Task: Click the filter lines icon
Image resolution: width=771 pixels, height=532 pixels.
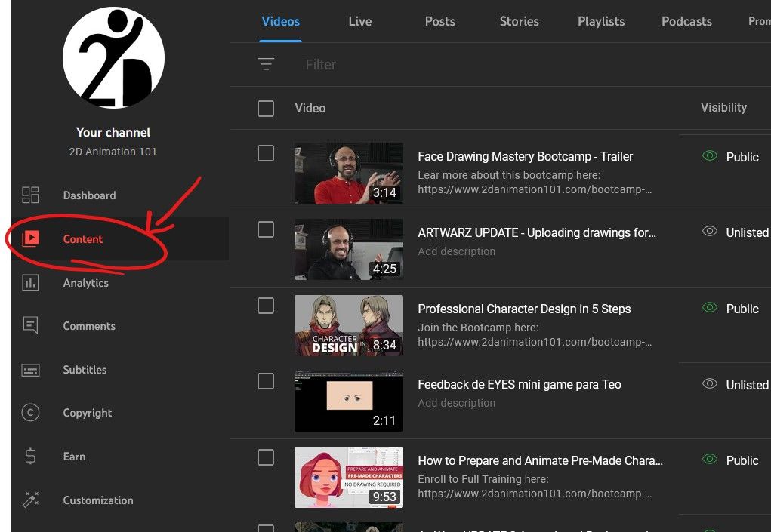Action: pyautogui.click(x=266, y=65)
